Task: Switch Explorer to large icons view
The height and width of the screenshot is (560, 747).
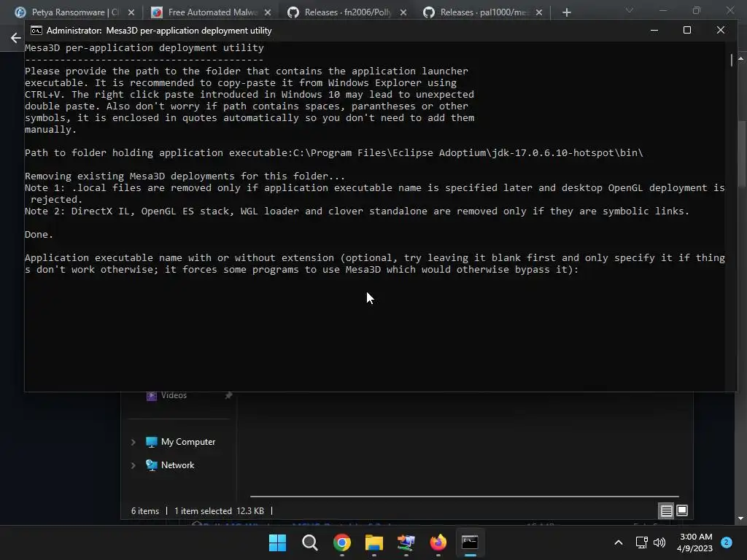Action: pos(682,511)
